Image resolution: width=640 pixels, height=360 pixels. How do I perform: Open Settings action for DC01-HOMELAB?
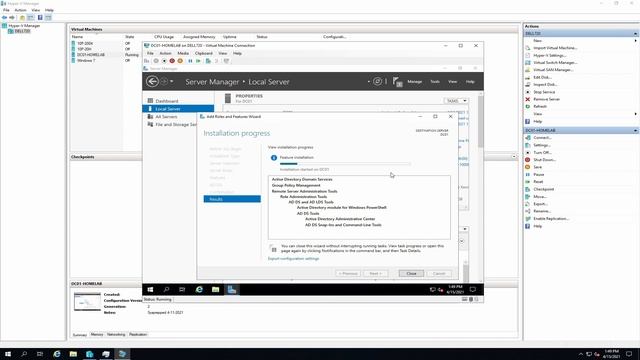(x=542, y=145)
